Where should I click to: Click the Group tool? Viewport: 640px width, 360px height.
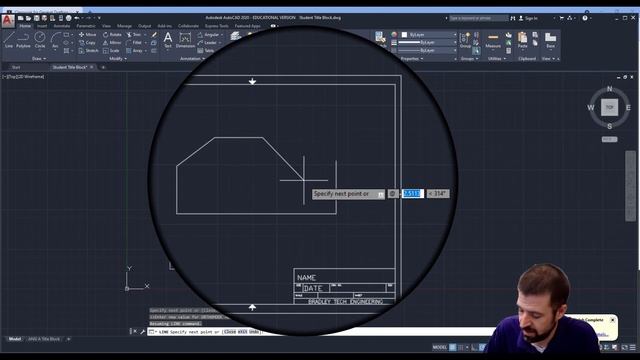(x=465, y=40)
